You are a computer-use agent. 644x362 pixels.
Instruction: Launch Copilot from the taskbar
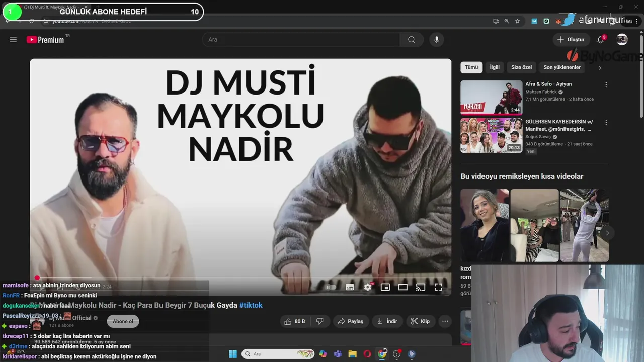coord(323,354)
